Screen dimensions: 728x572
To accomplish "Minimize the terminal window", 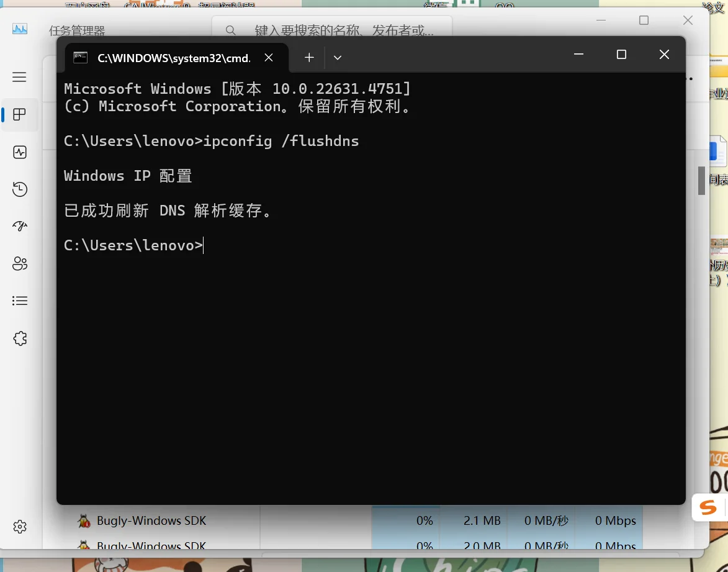I will click(578, 55).
